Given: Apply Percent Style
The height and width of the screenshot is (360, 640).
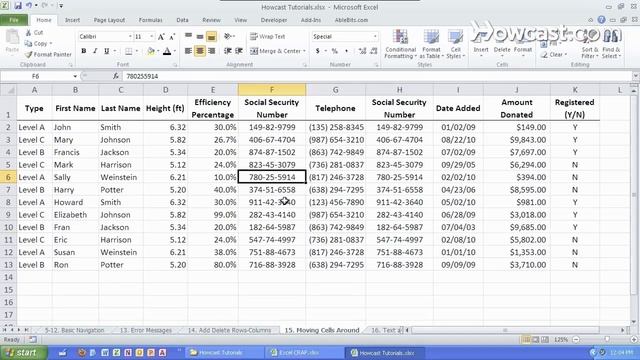Looking at the screenshot, I should [335, 51].
